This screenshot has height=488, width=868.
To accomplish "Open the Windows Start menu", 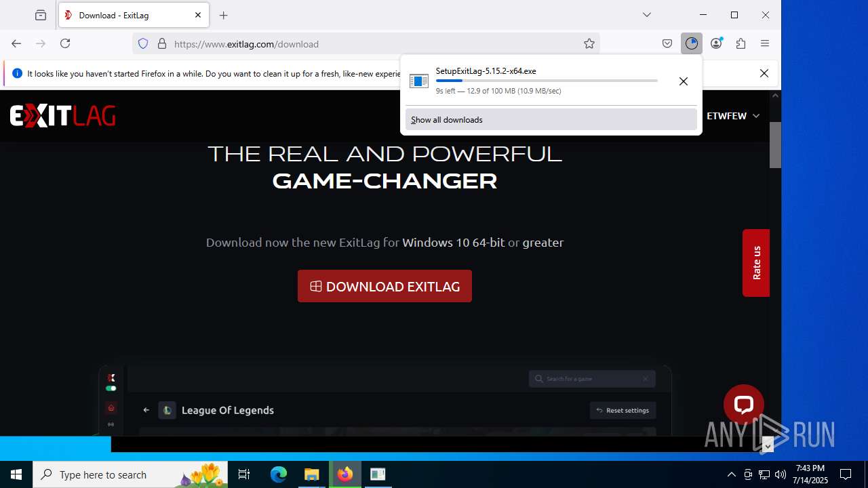I will (x=16, y=474).
